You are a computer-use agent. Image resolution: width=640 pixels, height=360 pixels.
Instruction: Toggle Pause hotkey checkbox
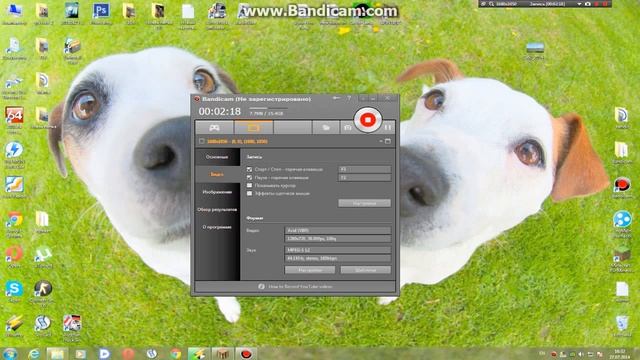point(249,178)
